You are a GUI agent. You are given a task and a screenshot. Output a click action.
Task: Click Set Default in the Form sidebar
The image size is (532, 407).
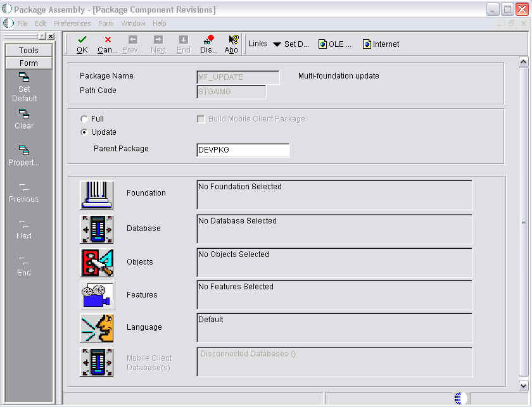click(24, 87)
